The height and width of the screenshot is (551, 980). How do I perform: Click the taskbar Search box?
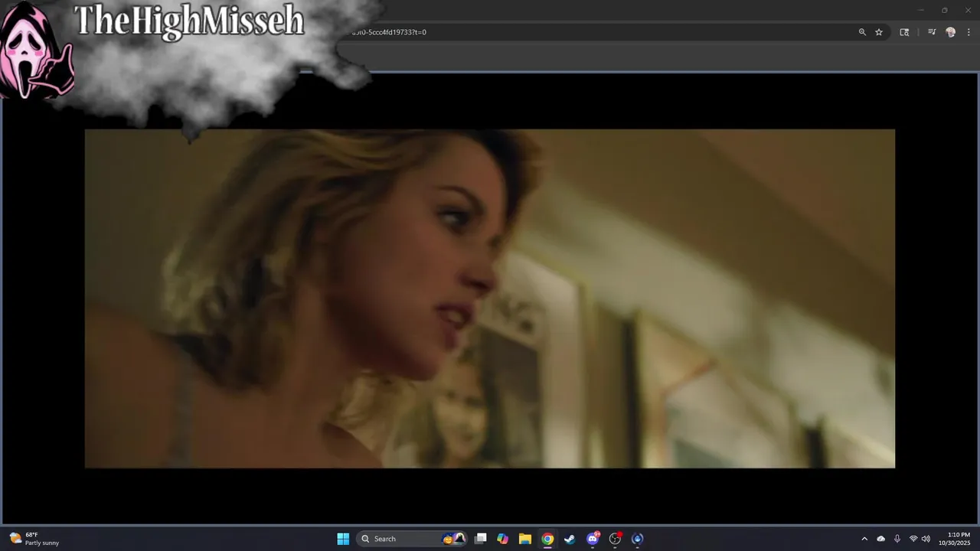click(412, 539)
